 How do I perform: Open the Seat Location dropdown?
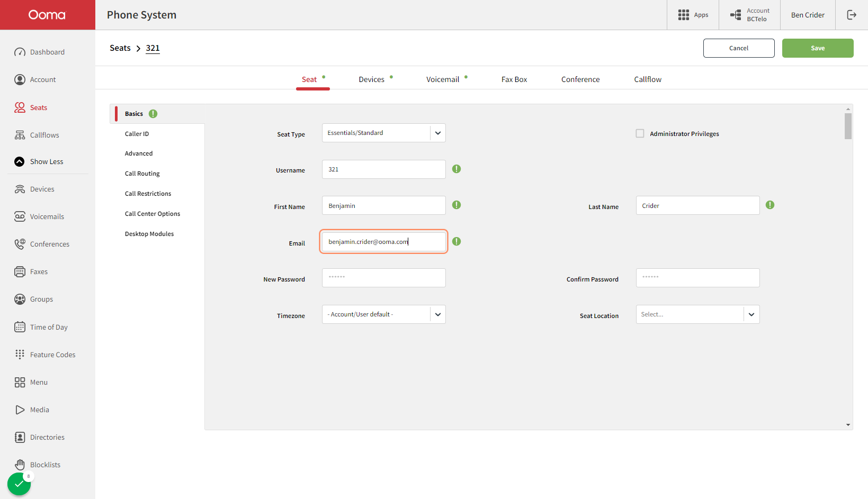pos(697,314)
